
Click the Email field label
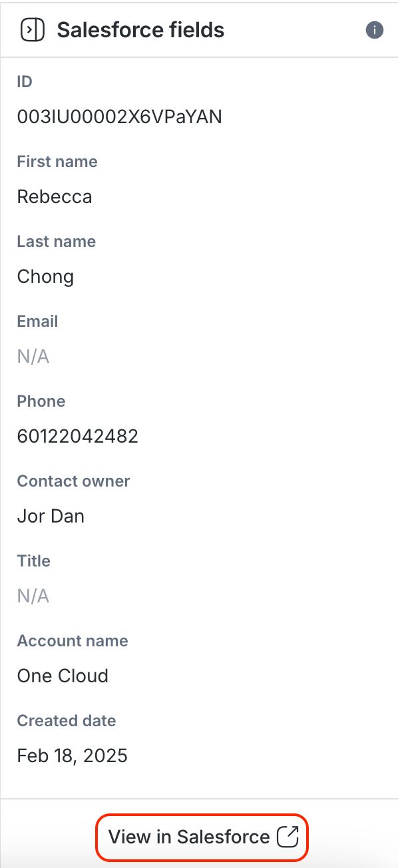click(x=37, y=322)
